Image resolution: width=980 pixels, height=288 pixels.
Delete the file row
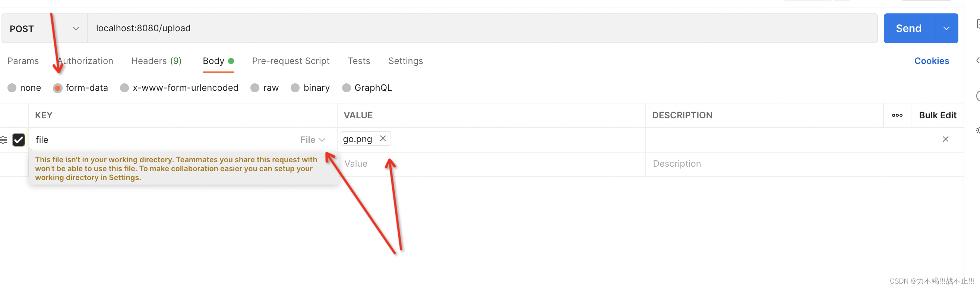[945, 140]
